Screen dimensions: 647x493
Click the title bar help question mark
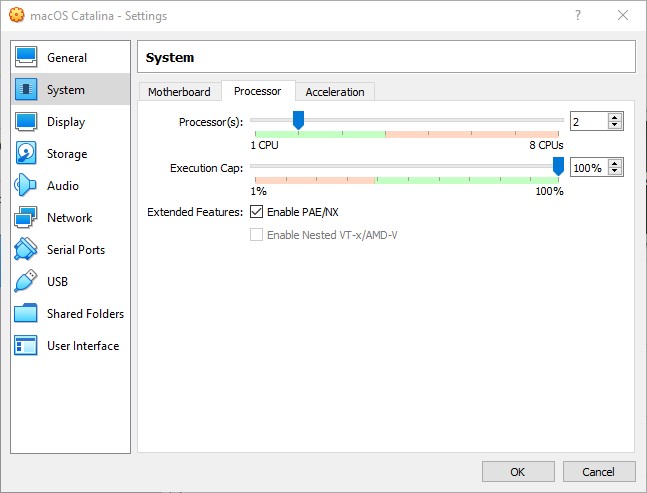(578, 15)
